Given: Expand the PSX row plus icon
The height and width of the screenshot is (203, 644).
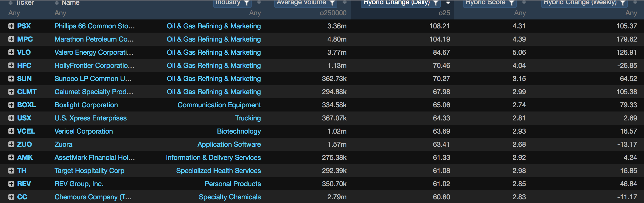Looking at the screenshot, I should click(x=11, y=26).
